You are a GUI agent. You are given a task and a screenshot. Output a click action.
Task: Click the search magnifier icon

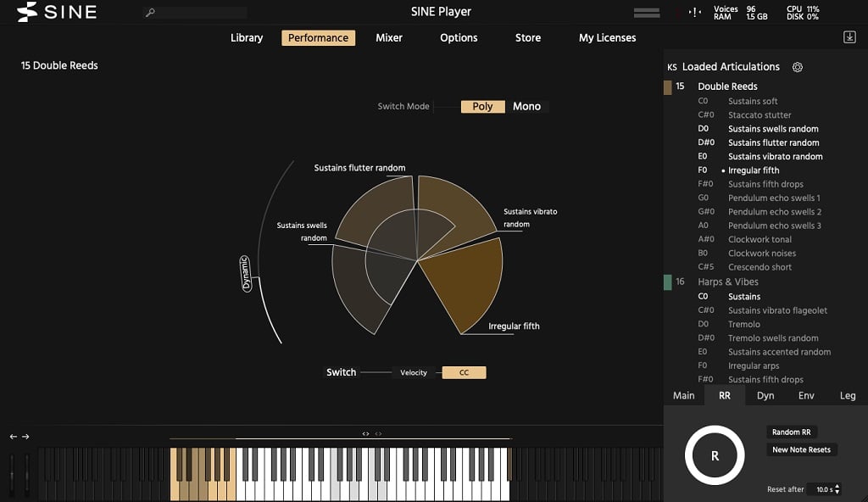pyautogui.click(x=150, y=12)
